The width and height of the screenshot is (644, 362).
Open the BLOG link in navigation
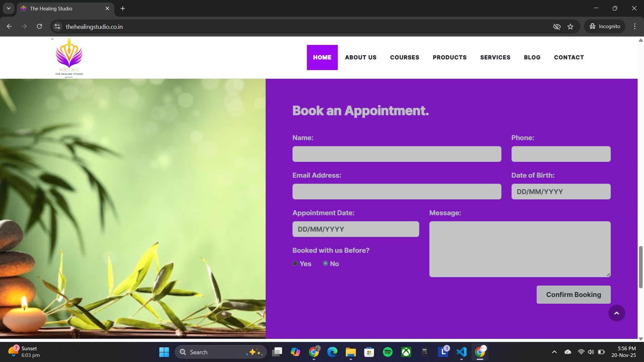pyautogui.click(x=532, y=57)
